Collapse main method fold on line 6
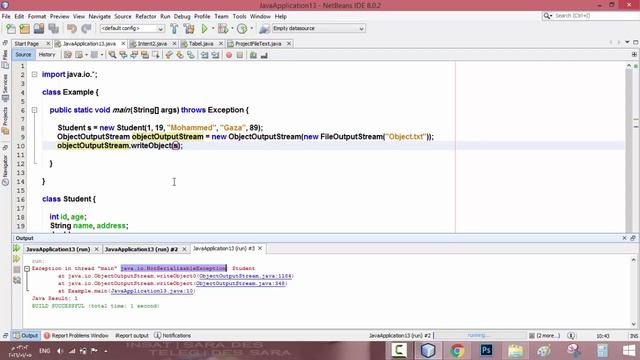640x360 pixels. [x=34, y=110]
